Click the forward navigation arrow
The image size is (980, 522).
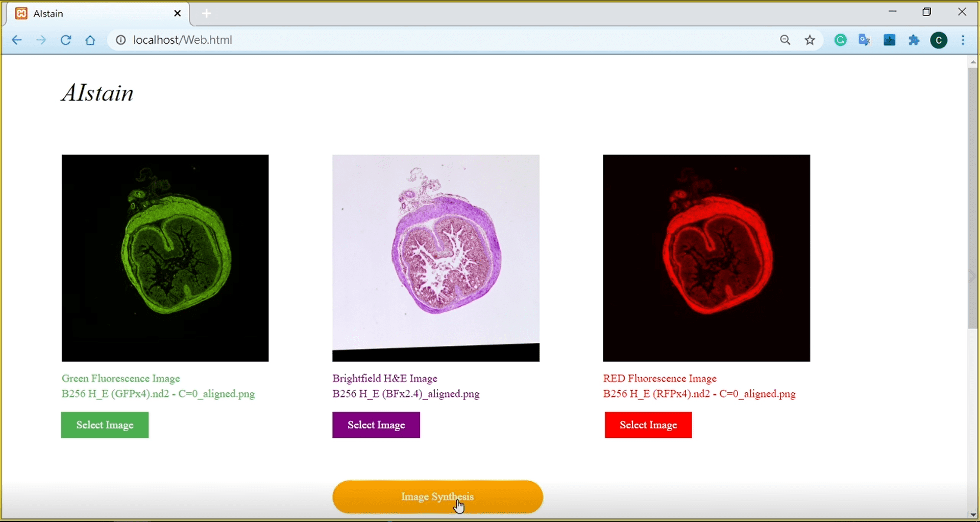coord(41,40)
